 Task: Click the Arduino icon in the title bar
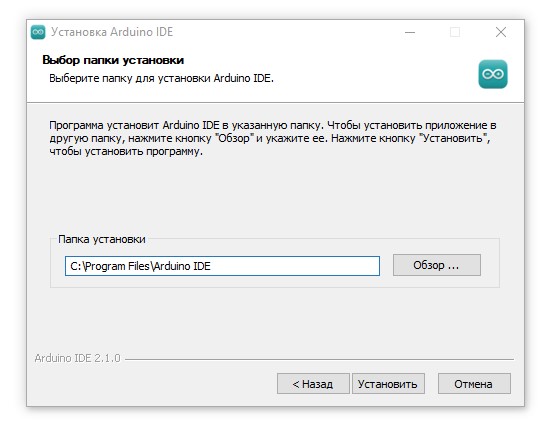(x=38, y=32)
